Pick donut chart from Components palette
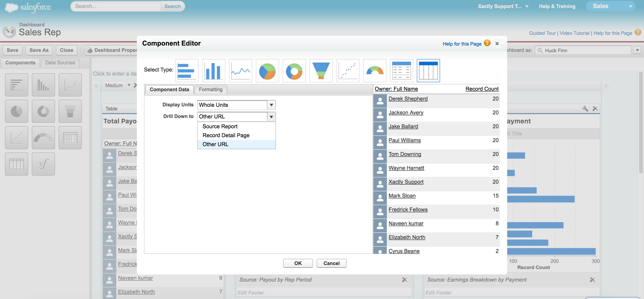 pyautogui.click(x=43, y=112)
